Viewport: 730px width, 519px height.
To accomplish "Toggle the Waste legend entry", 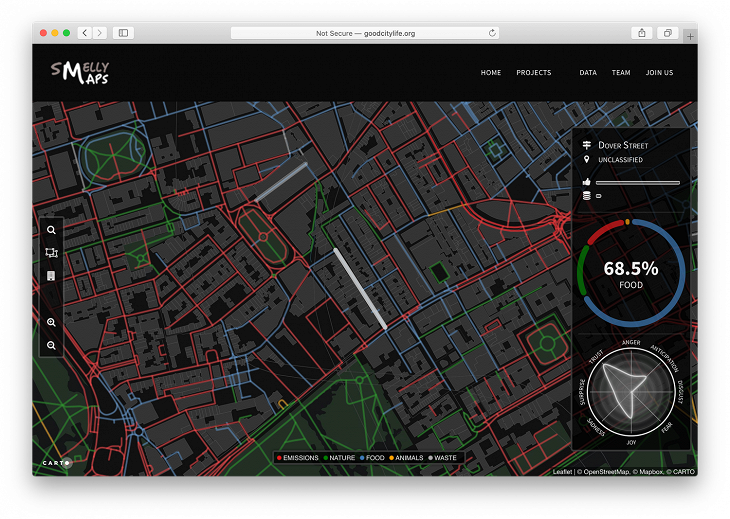I will pos(442,458).
